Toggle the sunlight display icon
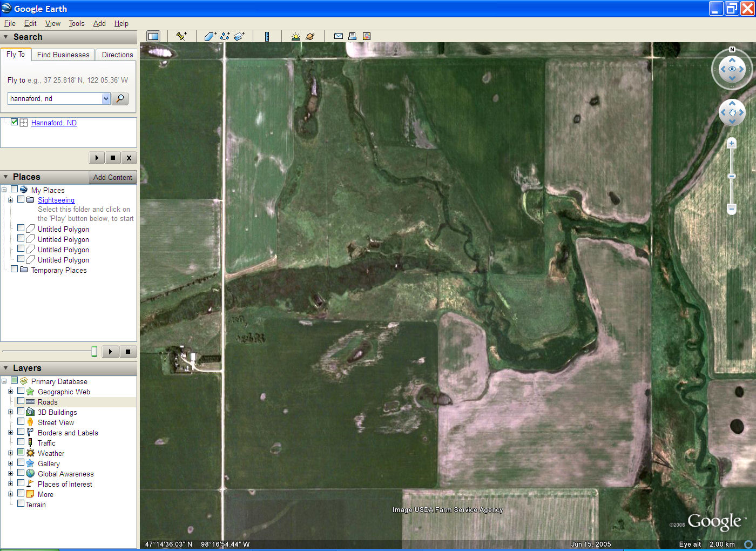The width and height of the screenshot is (756, 551). pyautogui.click(x=295, y=36)
